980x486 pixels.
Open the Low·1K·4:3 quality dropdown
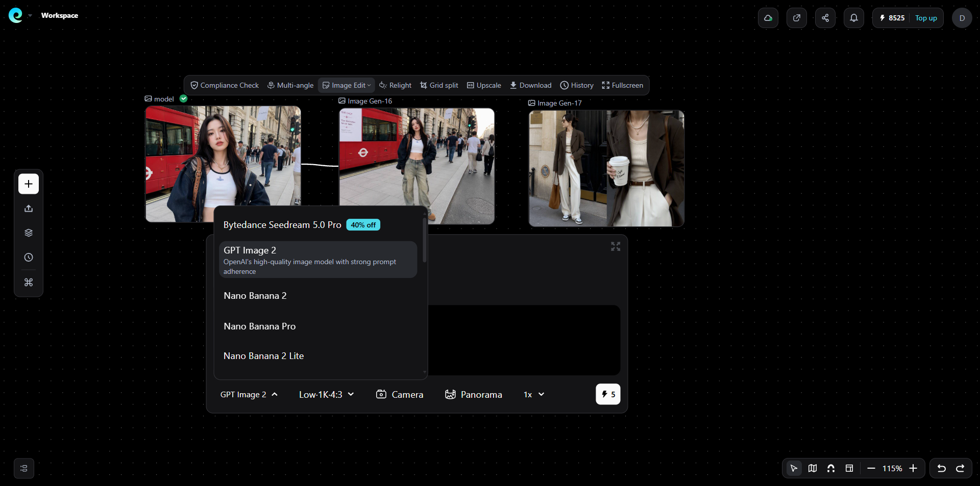coord(327,394)
